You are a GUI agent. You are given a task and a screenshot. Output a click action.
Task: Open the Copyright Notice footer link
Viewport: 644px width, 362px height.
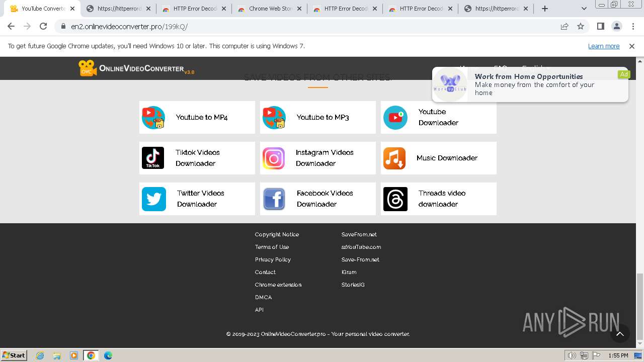277,234
